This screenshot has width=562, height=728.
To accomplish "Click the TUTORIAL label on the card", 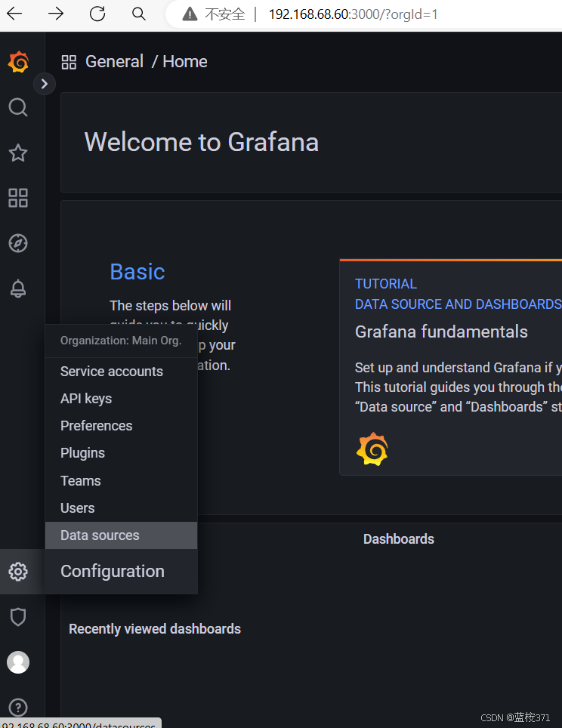I will coord(385,284).
